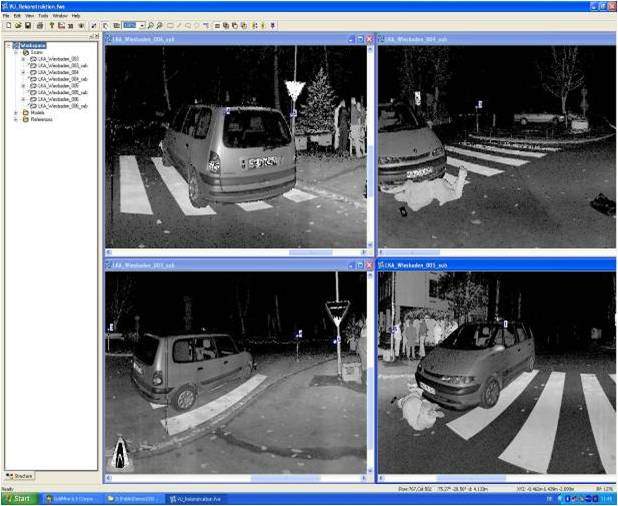Click the zoom-in magnifier toolbar icon

[150, 25]
